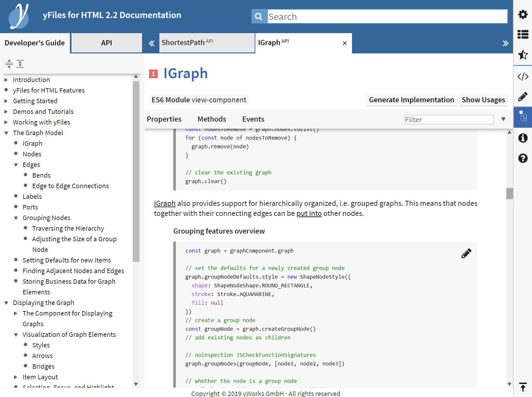This screenshot has height=397, width=532.
Task: Select the pencil edit icon in the sidebar
Action: (523, 97)
